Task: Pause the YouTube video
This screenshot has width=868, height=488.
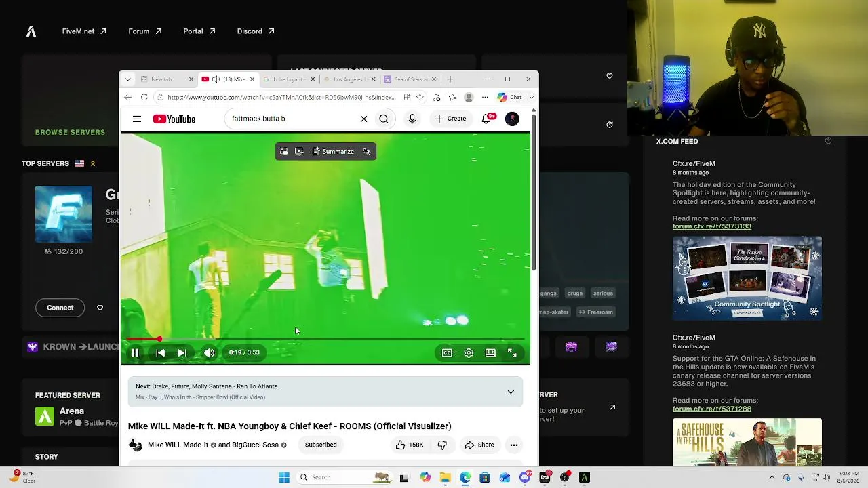Action: [x=135, y=352]
